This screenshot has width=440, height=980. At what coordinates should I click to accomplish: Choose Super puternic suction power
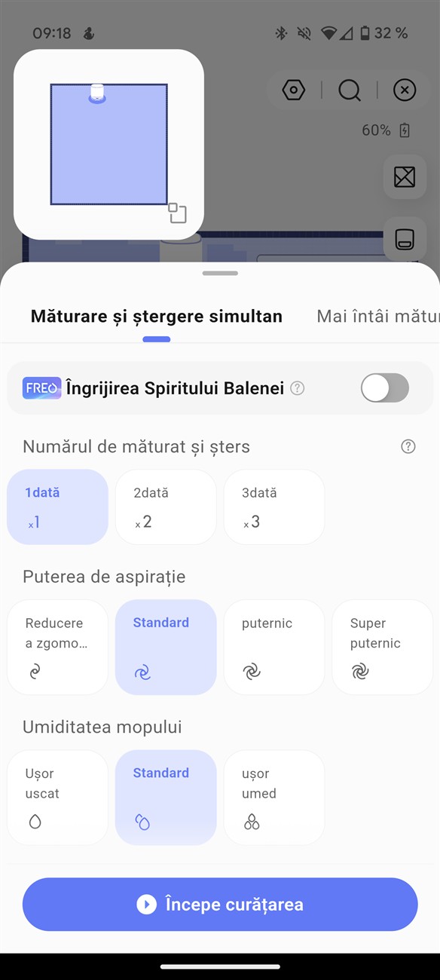[383, 647]
